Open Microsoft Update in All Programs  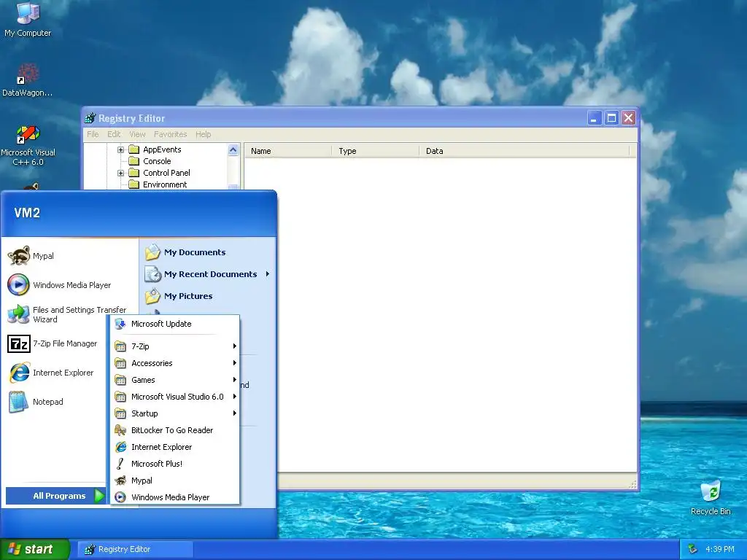point(175,324)
